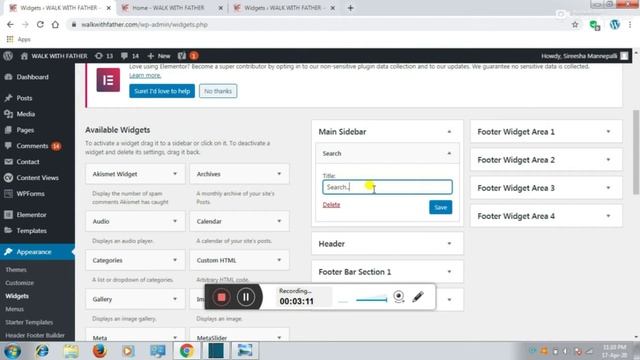This screenshot has height=360, width=640.
Task: Expand Footer Bar Section 1
Action: pos(449,272)
